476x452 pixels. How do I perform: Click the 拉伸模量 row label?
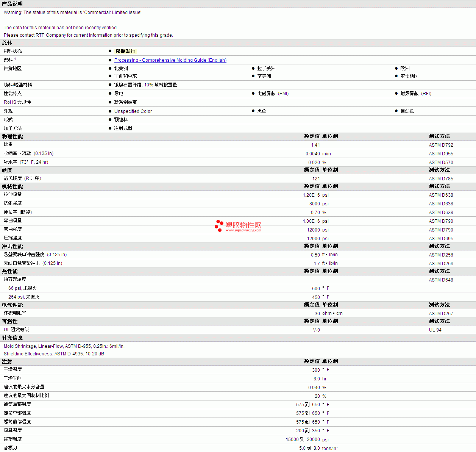13,194
